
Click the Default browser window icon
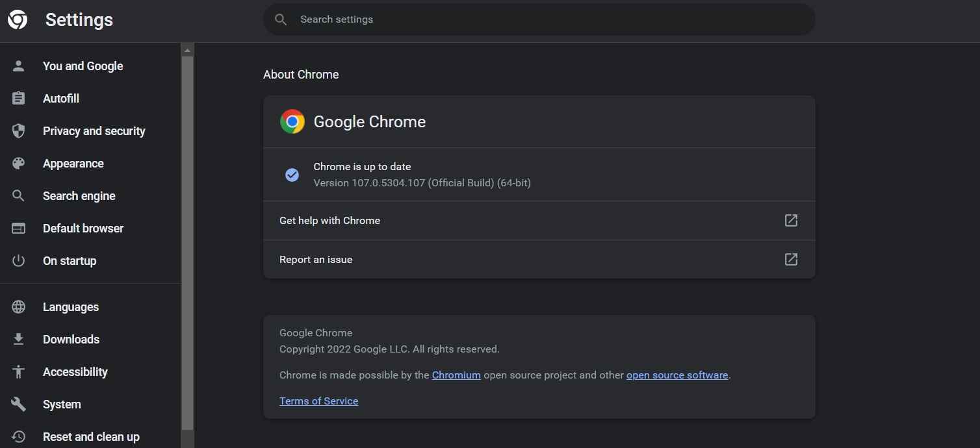[18, 228]
